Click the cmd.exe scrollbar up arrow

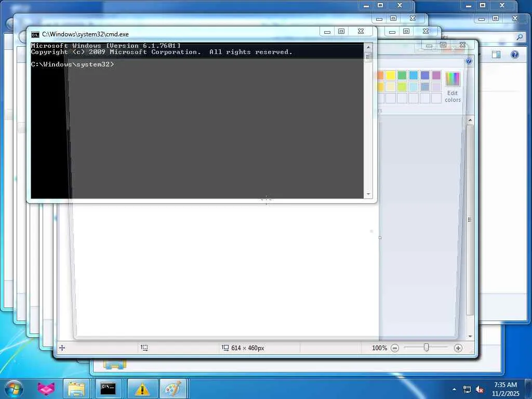click(x=368, y=47)
